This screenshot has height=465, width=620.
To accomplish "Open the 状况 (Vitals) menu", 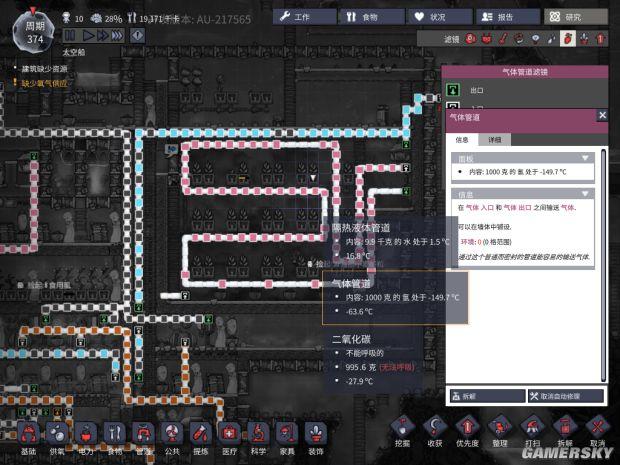I will click(x=440, y=17).
